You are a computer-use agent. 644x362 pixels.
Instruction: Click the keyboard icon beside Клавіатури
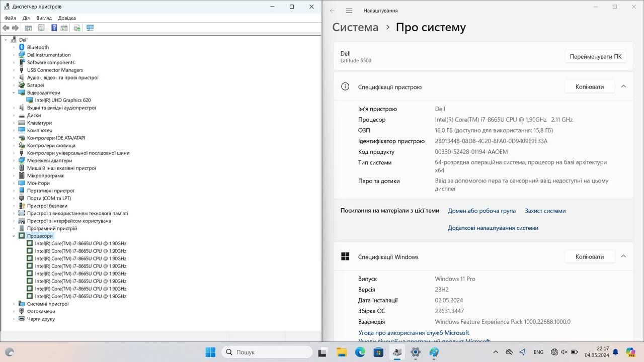click(x=22, y=123)
